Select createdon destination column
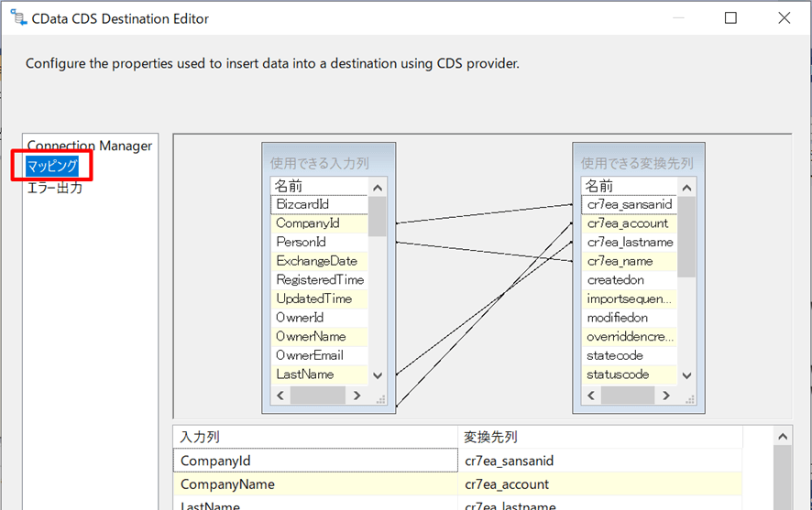 coord(630,280)
